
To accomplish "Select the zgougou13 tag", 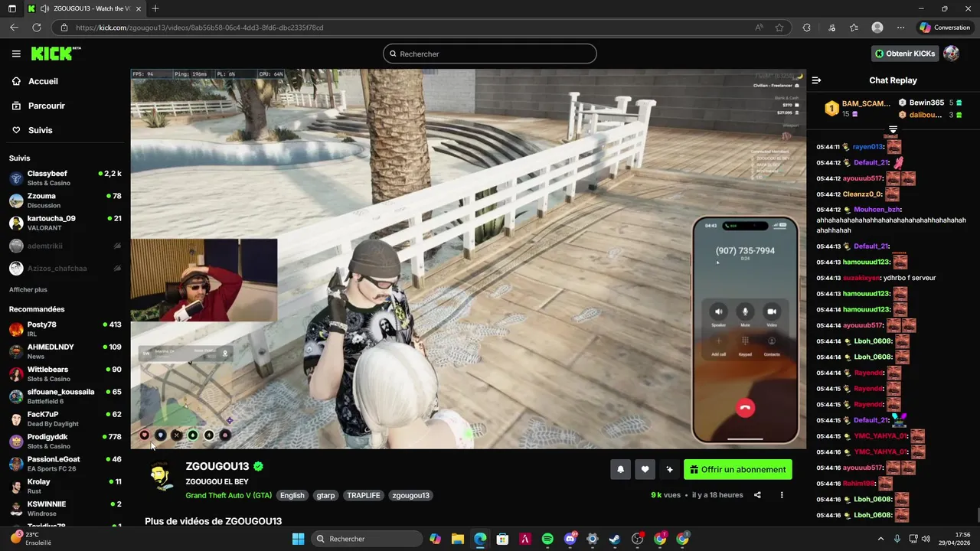I will click(x=410, y=495).
